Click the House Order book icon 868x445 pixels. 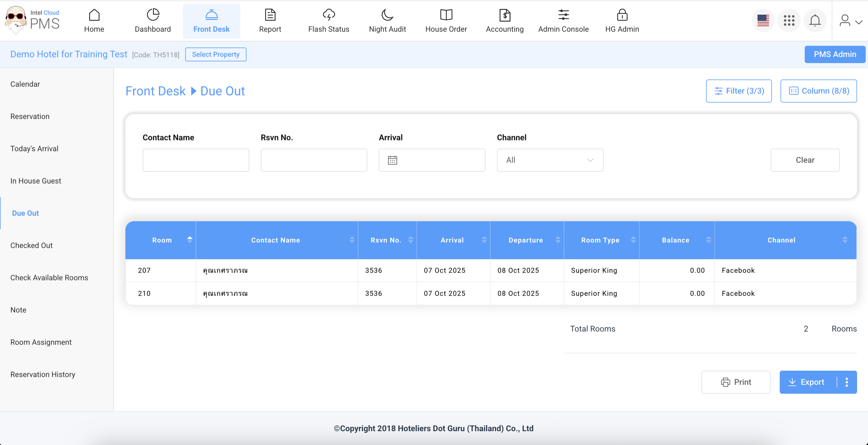coord(446,15)
